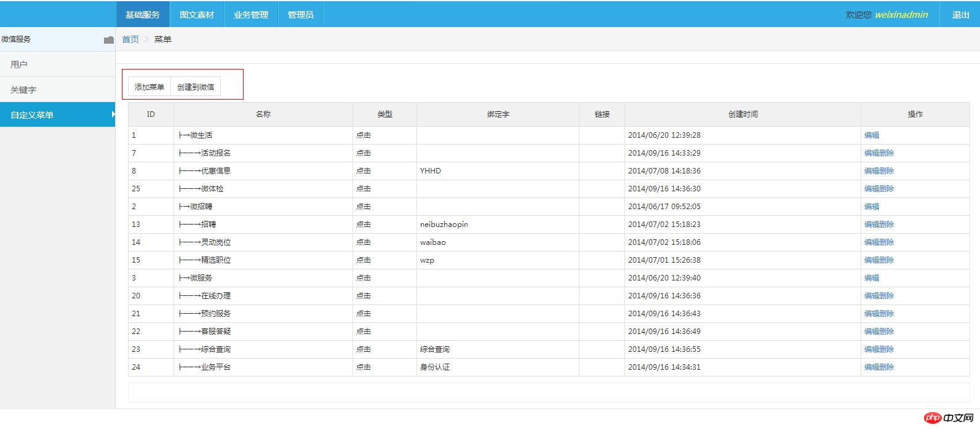This screenshot has width=980, height=430.
Task: Edit the 预约服务 menu entry
Action: point(872,314)
